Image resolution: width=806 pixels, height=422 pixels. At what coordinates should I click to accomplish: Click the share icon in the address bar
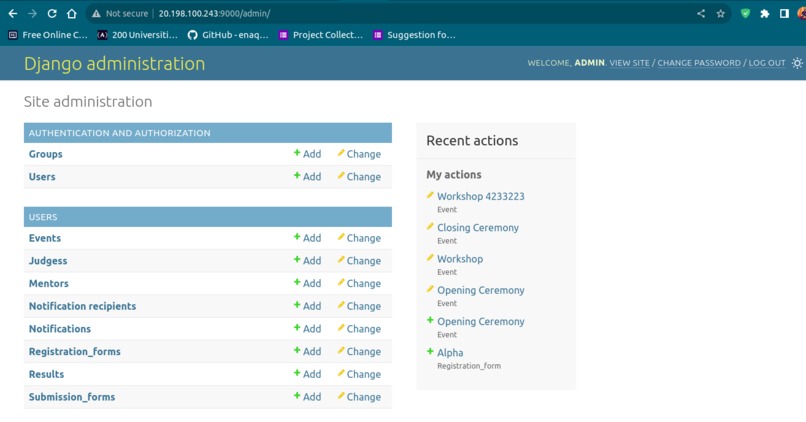pos(701,14)
